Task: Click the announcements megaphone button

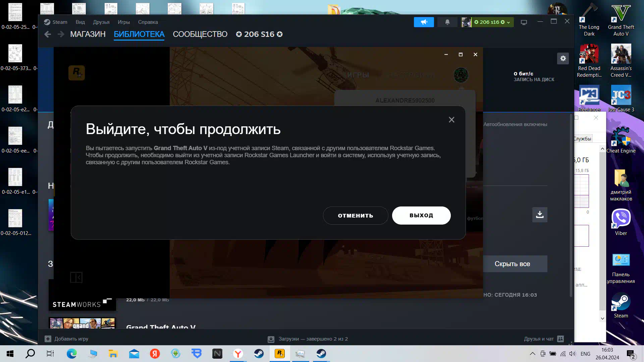Action: pyautogui.click(x=424, y=22)
